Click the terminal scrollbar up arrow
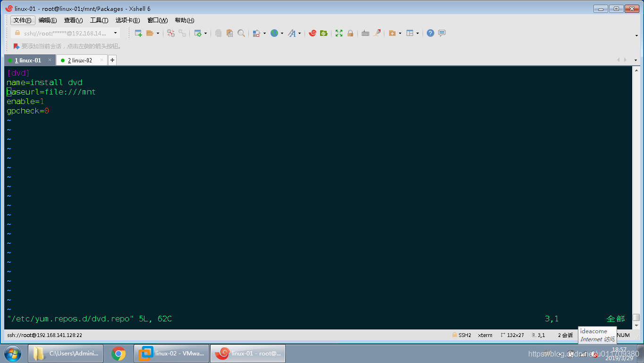 click(x=636, y=70)
